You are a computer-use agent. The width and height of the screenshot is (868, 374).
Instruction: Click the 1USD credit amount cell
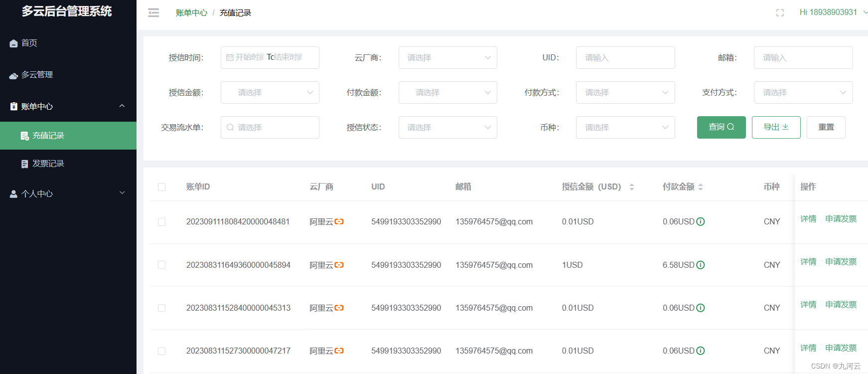pos(572,265)
